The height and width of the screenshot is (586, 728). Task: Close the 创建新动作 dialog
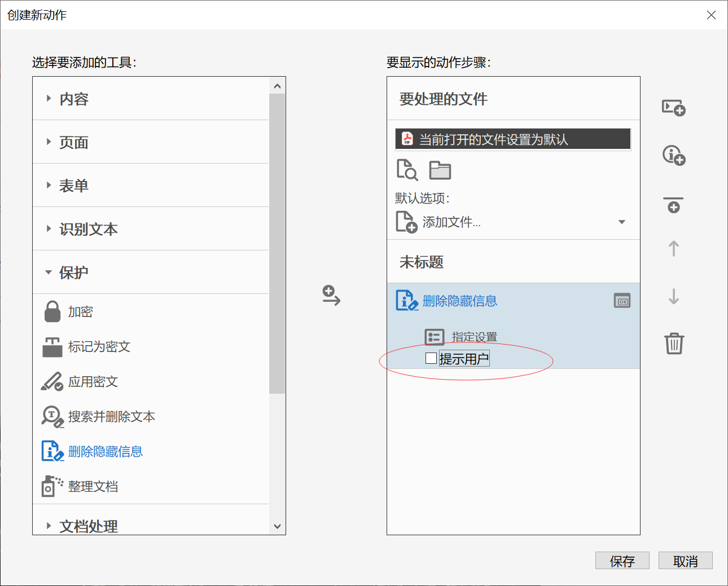711,15
